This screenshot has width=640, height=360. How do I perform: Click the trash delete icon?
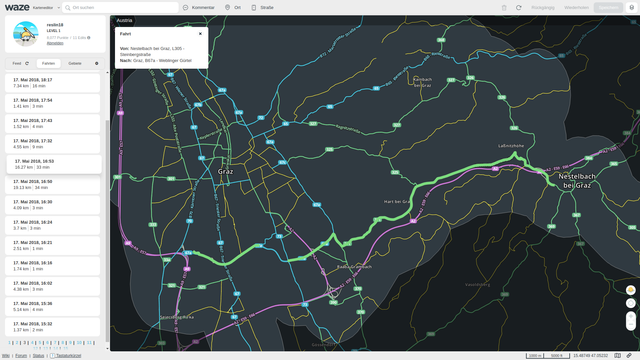[504, 8]
